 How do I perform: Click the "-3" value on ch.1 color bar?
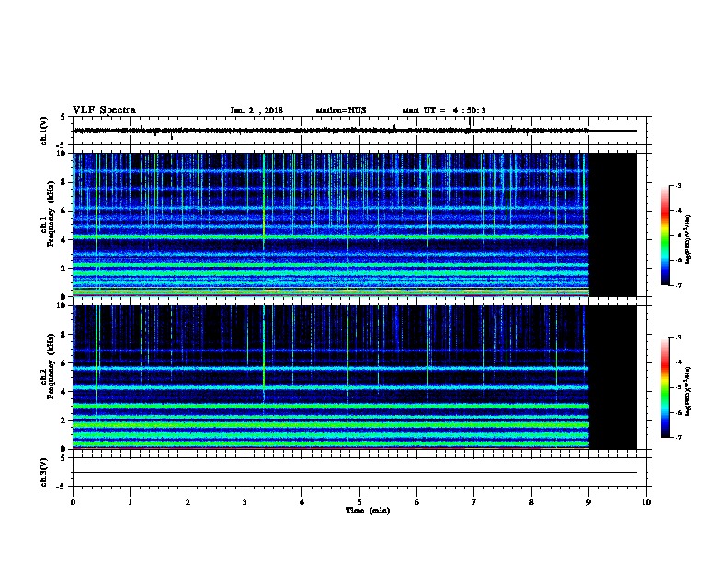click(677, 185)
